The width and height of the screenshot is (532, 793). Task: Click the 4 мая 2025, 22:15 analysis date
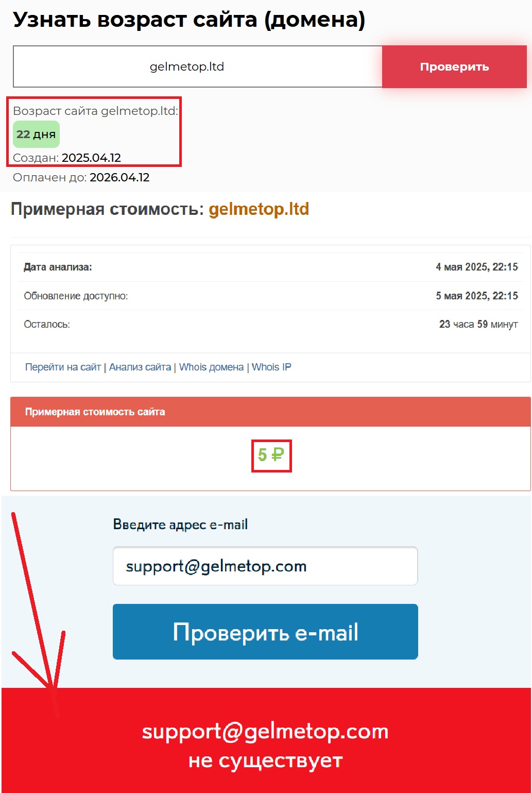click(x=477, y=267)
